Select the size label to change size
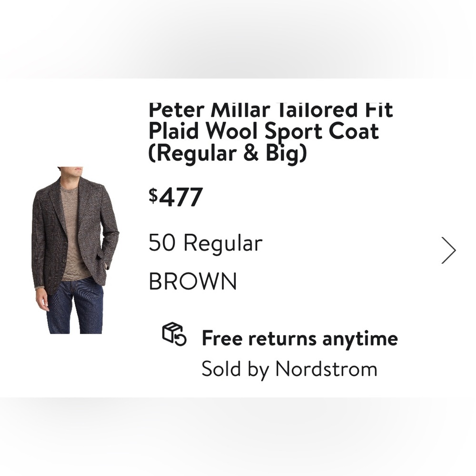 point(206,243)
